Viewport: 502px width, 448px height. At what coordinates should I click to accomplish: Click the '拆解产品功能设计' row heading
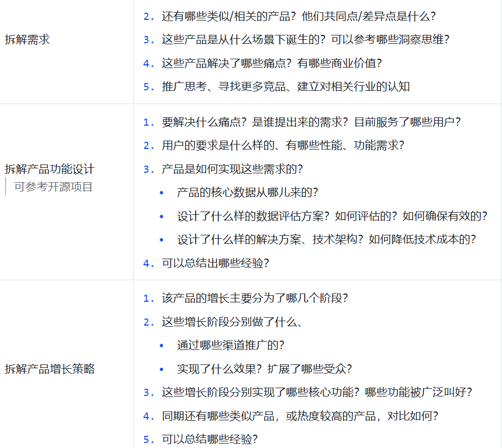[x=50, y=169]
